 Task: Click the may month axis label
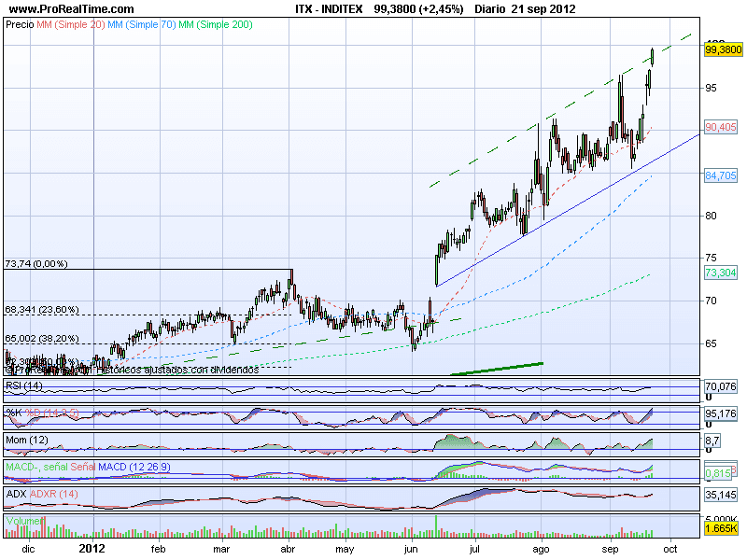pyautogui.click(x=345, y=550)
